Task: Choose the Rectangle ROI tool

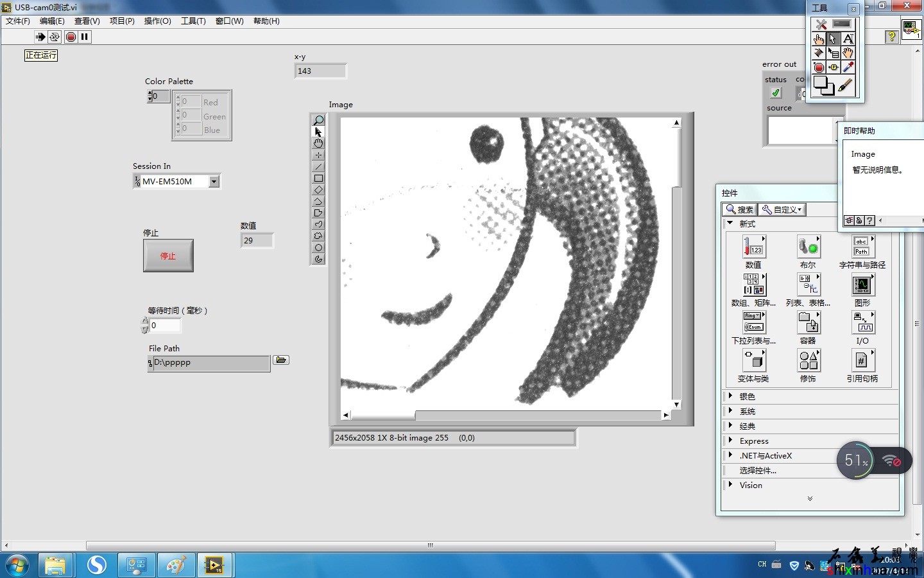Action: pyautogui.click(x=318, y=179)
